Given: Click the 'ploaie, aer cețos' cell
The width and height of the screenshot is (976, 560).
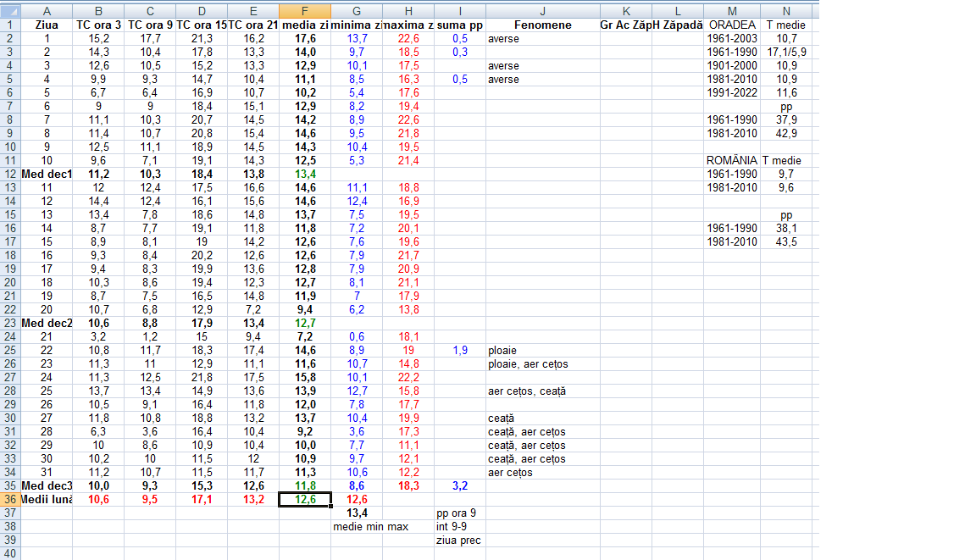Looking at the screenshot, I should pos(543,364).
